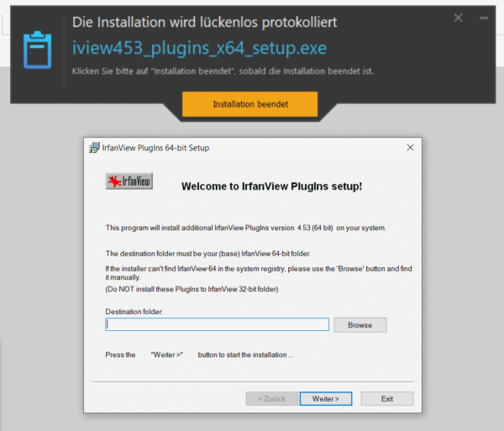Click the blue clipboard protocol icon
The width and height of the screenshot is (504, 431).
pos(37,50)
